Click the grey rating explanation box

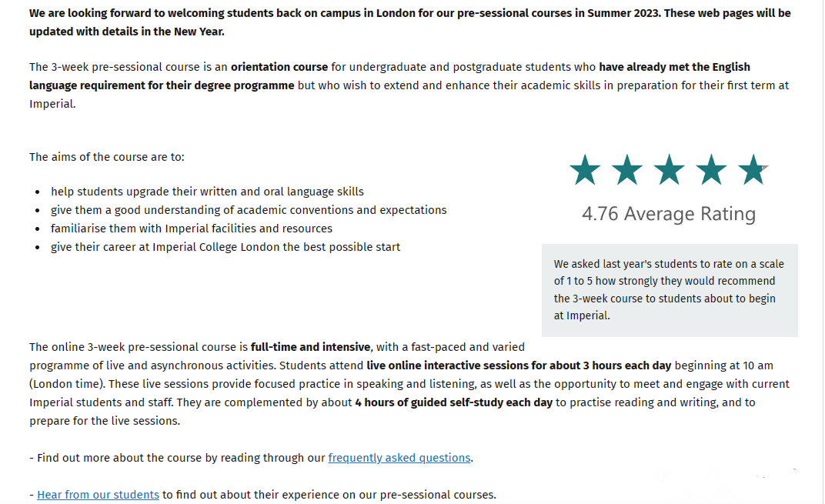[x=670, y=290]
